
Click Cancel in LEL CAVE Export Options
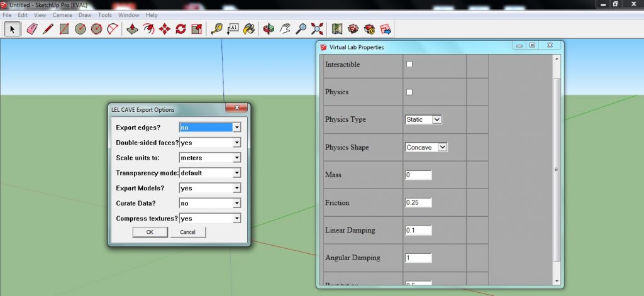[187, 232]
